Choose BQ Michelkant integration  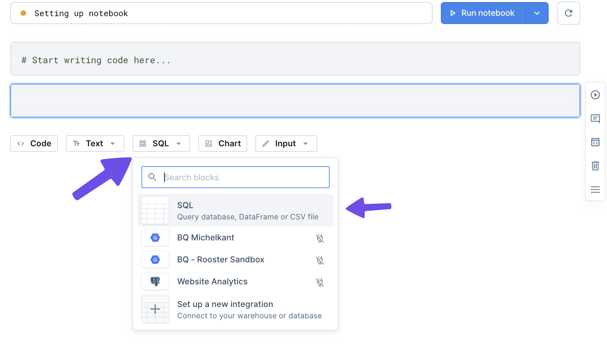[x=236, y=238]
